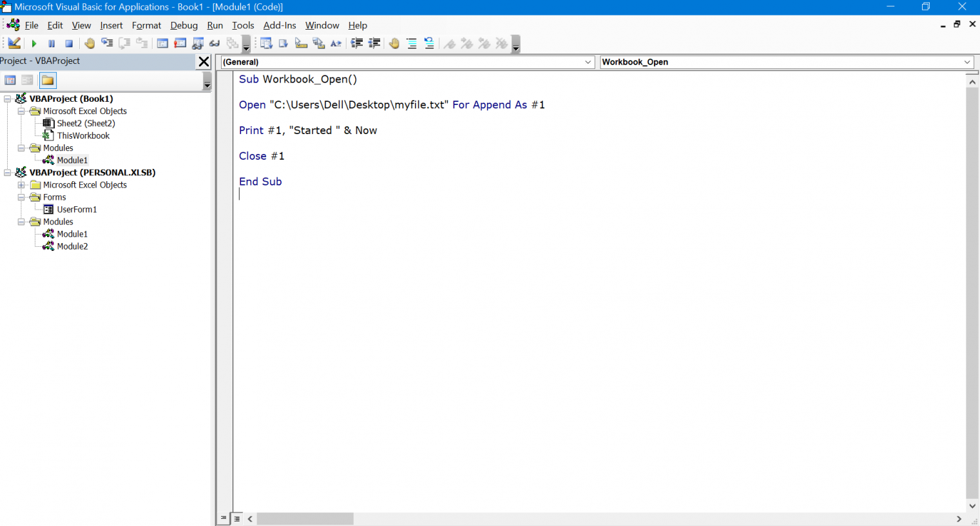Click the Uncomment Block icon

point(429,43)
